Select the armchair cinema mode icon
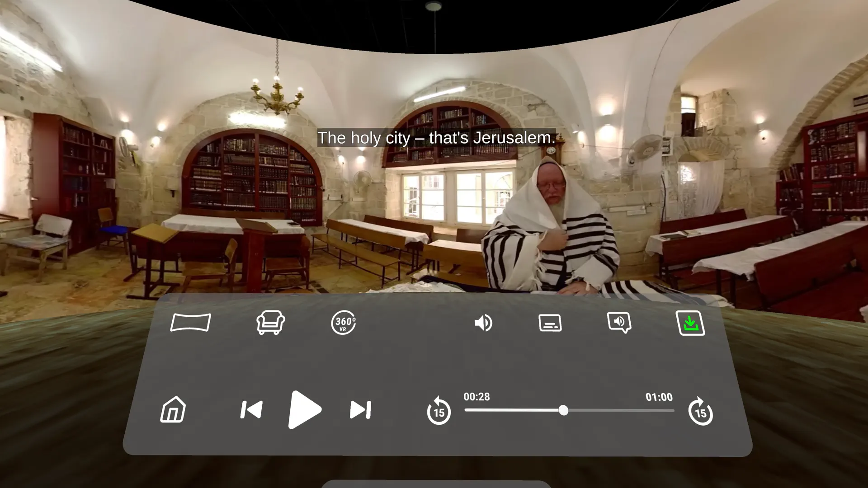The width and height of the screenshot is (868, 488). (x=270, y=323)
